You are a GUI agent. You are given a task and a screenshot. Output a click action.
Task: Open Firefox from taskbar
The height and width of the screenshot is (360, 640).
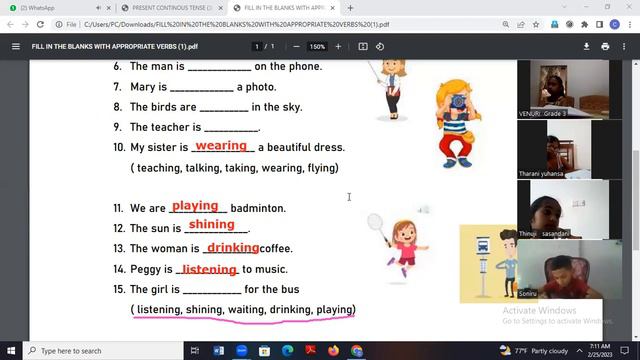pos(333,351)
